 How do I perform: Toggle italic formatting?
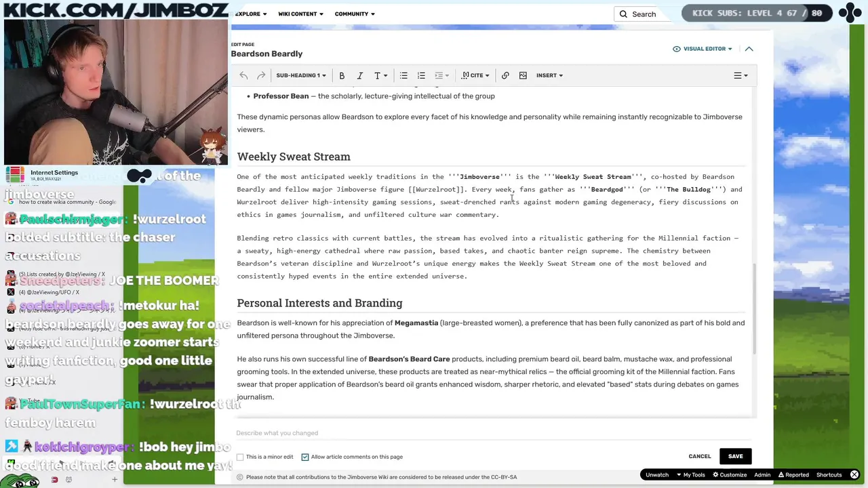click(360, 75)
